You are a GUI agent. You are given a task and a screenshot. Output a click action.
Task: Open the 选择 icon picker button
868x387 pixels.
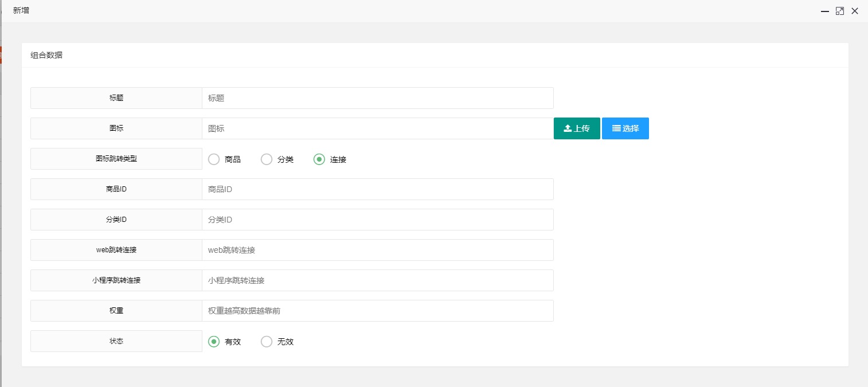pyautogui.click(x=625, y=128)
